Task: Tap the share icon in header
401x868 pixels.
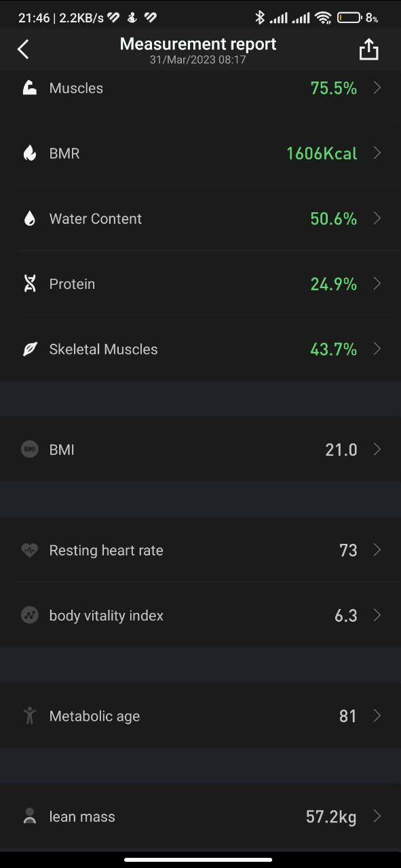Action: (x=368, y=50)
